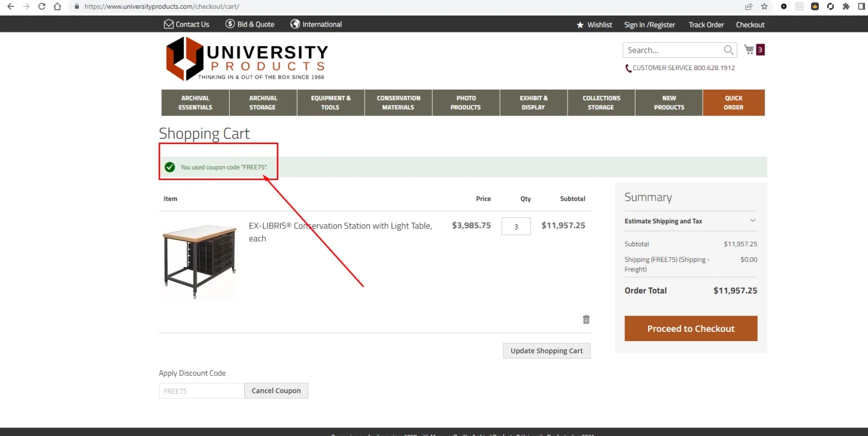
Task: Click the shipping cost $0.00
Action: pos(749,260)
